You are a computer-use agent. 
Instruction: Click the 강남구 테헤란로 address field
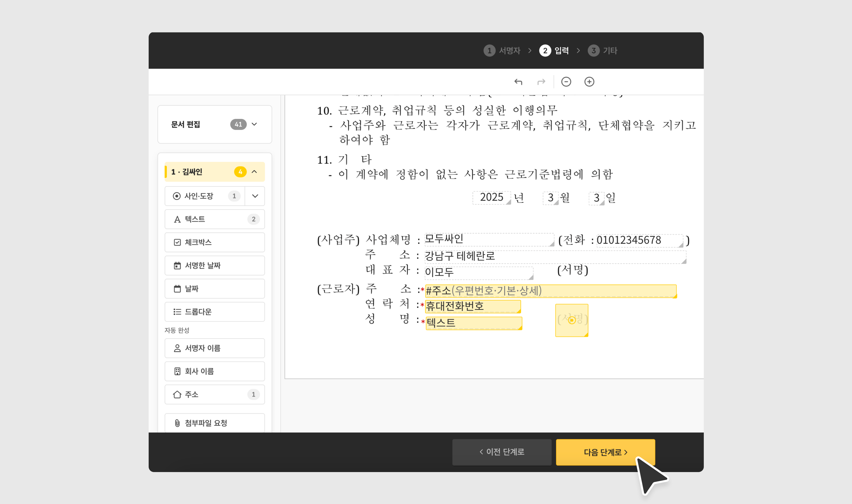click(x=555, y=257)
